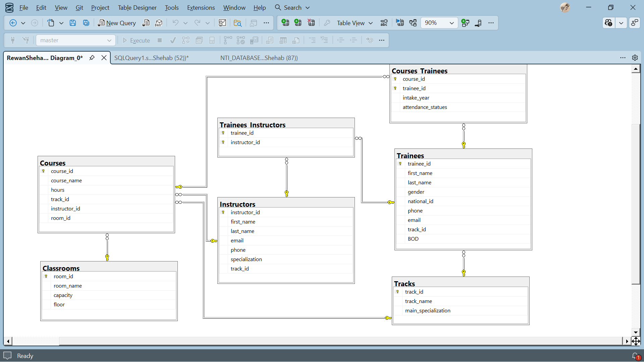Viewport: 644px width, 362px height.
Task: Click the Add Table icon
Action: tap(298, 23)
